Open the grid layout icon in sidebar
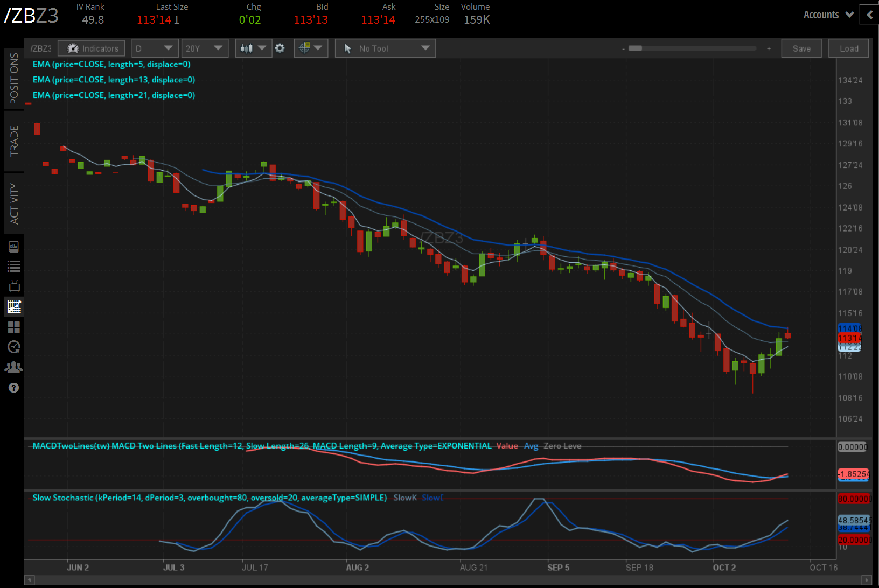This screenshot has width=879, height=588. point(13,327)
